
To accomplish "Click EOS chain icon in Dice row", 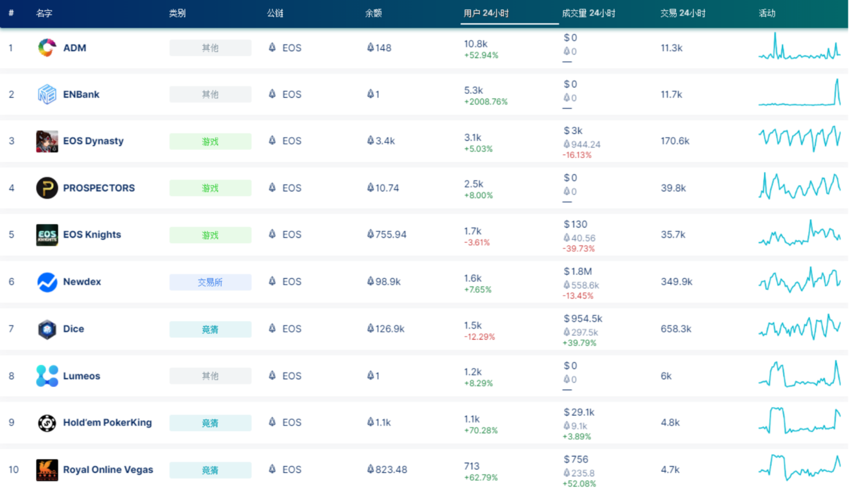I will 272,328.
